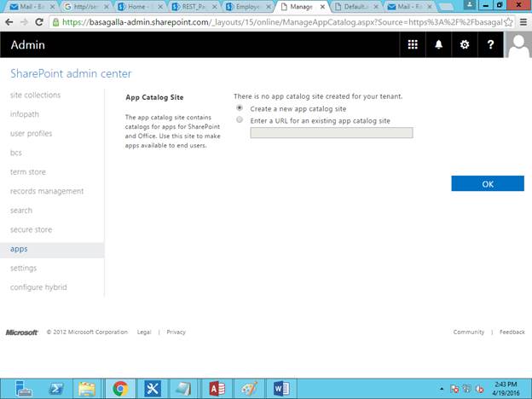The height and width of the screenshot is (399, 532).
Task: Launch PowerShell from the taskbar
Action: coord(55,389)
